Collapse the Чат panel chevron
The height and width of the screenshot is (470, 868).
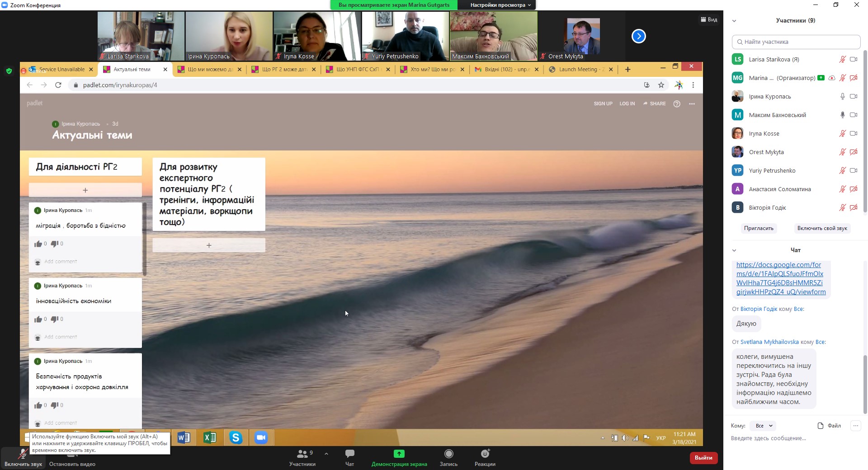[734, 250]
